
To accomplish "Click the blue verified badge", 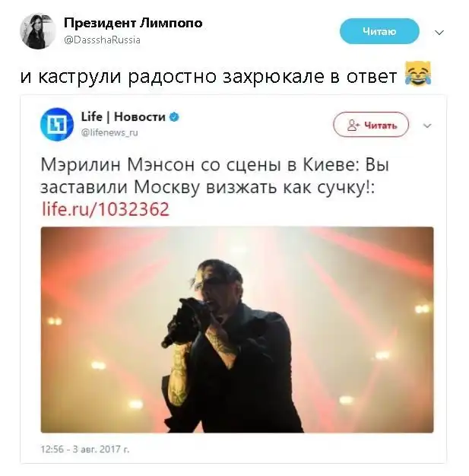I will 174,117.
